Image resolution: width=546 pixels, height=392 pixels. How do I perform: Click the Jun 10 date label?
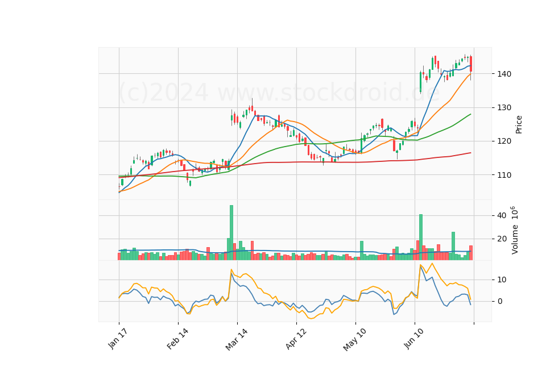[x=414, y=339]
